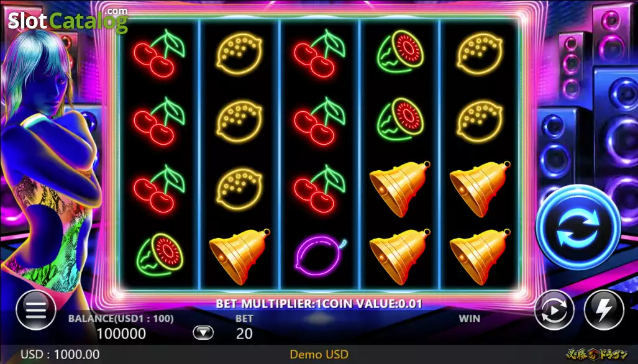Click the balance value 100000
Image resolution: width=638 pixels, height=364 pixels.
pyautogui.click(x=121, y=334)
